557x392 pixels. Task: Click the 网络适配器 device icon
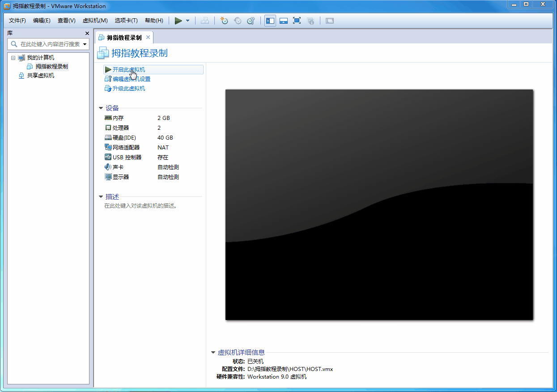pos(108,147)
